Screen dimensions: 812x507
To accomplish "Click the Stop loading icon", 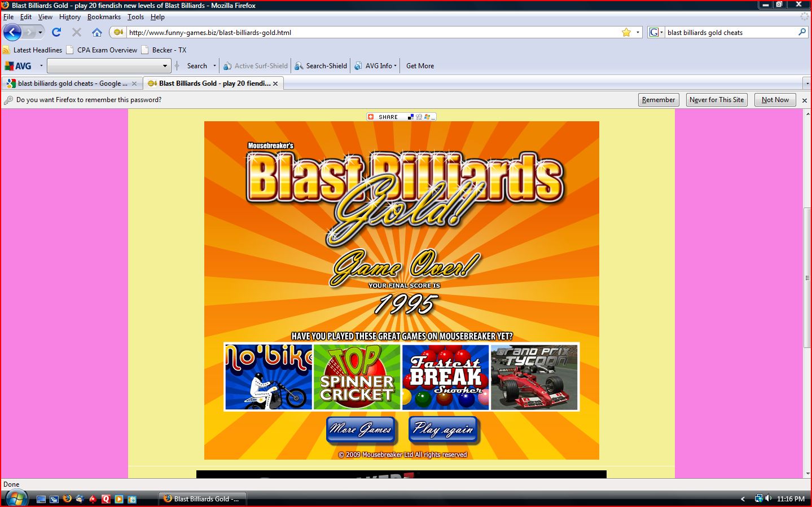I will coord(76,32).
